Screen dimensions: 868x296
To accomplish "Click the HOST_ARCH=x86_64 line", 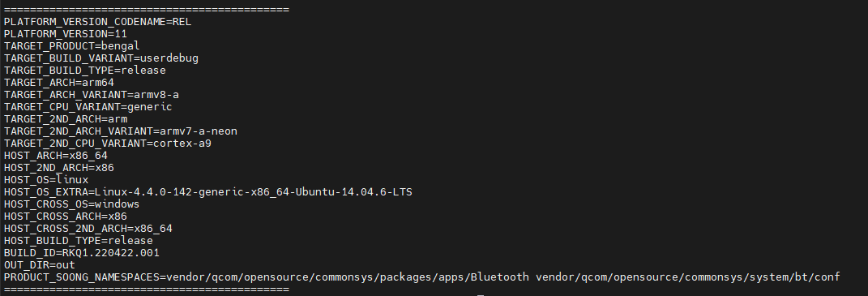I will click(x=55, y=157).
